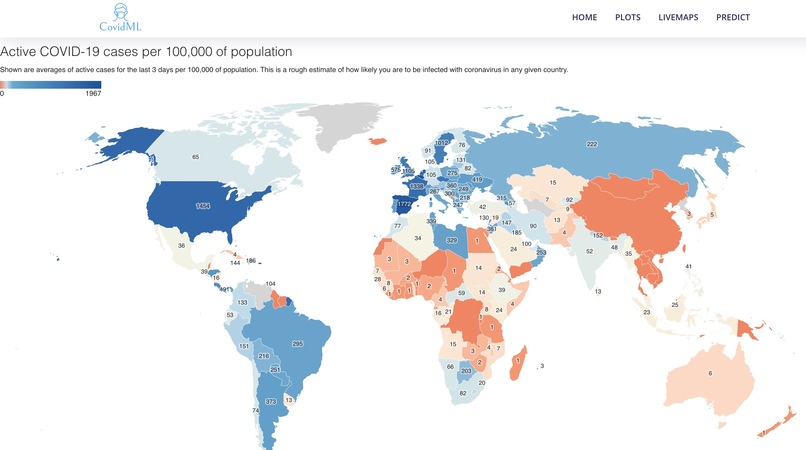Select Russia labeled 222 on map
Viewport: 806px width, 450px height.
[591, 145]
